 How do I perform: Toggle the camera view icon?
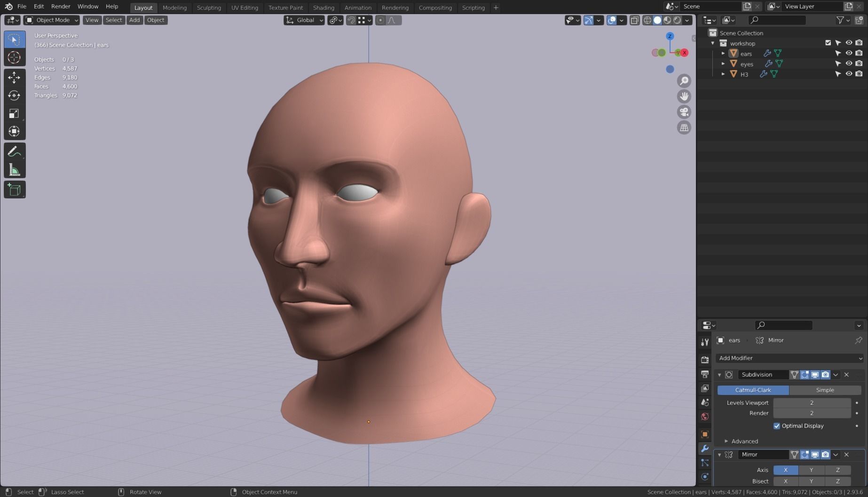tap(684, 112)
